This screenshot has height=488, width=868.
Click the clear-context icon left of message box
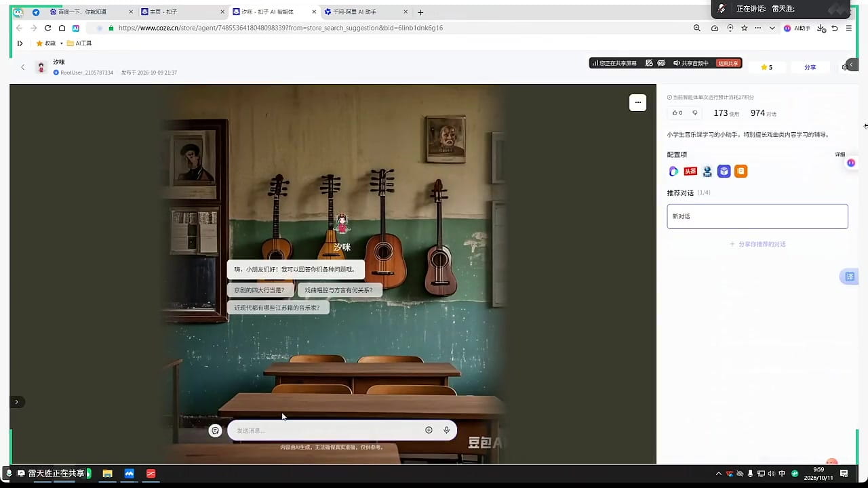tap(216, 430)
